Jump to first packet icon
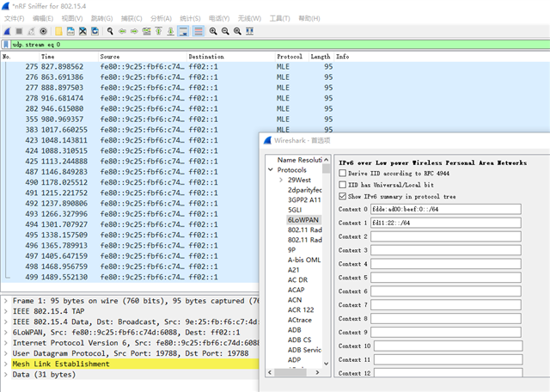This screenshot has width=550, height=392. (158, 32)
